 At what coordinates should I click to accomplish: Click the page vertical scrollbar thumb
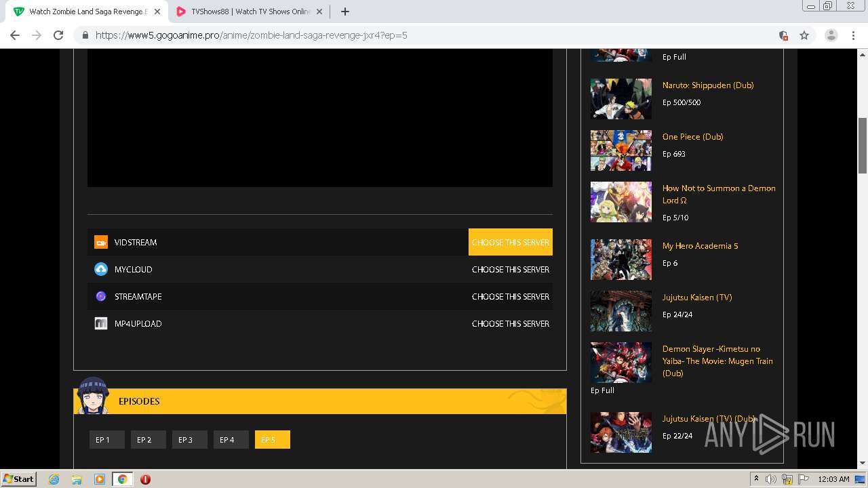(x=863, y=146)
